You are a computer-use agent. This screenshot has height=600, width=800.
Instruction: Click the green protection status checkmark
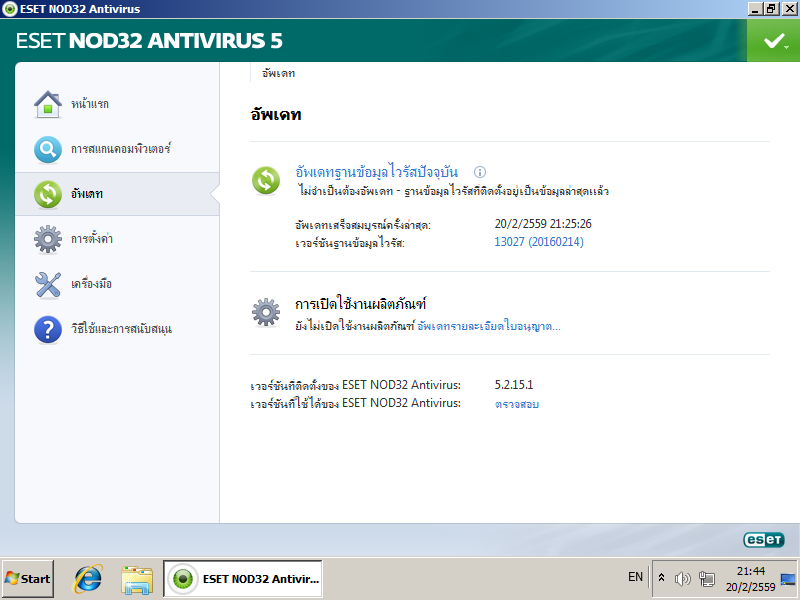click(x=773, y=41)
